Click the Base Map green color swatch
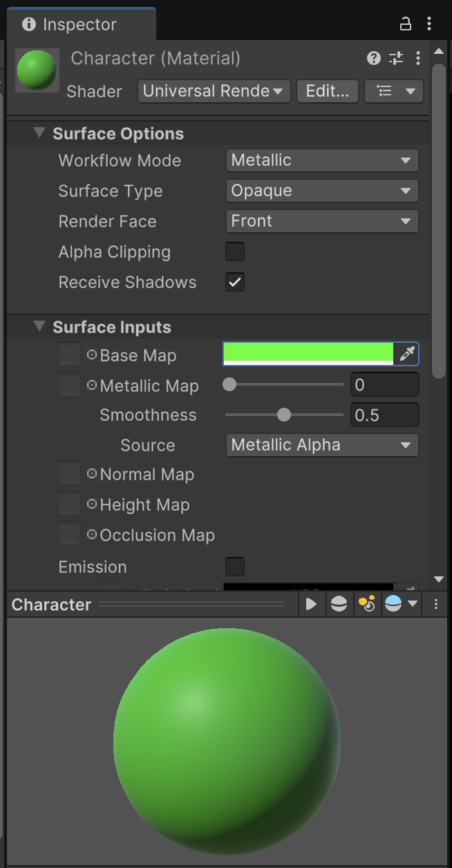Screen dimensions: 452x868 click(x=308, y=353)
